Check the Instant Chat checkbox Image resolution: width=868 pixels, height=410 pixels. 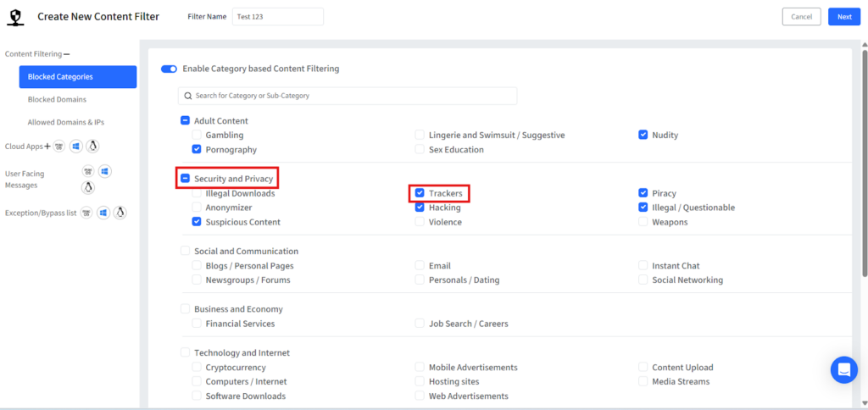(643, 266)
